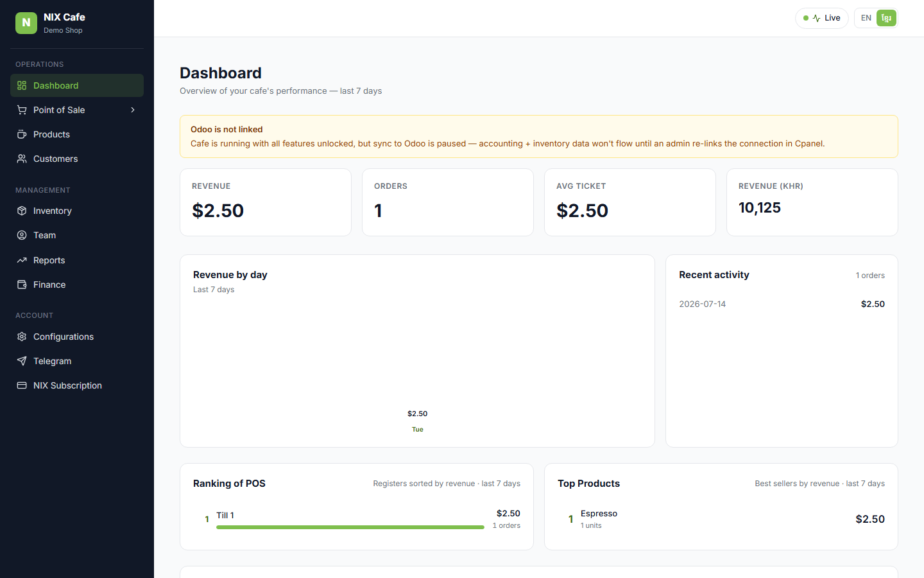The width and height of the screenshot is (924, 578).
Task: Toggle the Live status indicator
Action: 822,18
